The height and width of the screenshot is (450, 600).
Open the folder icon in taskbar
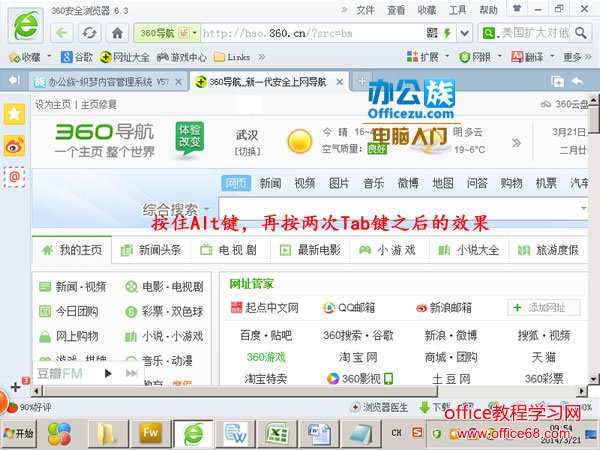pos(107,434)
